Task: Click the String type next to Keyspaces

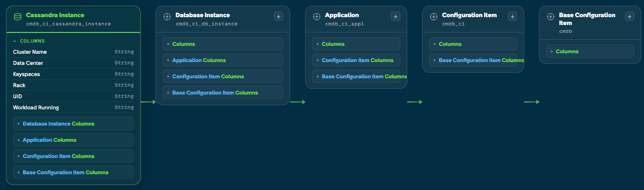Action: (124, 74)
